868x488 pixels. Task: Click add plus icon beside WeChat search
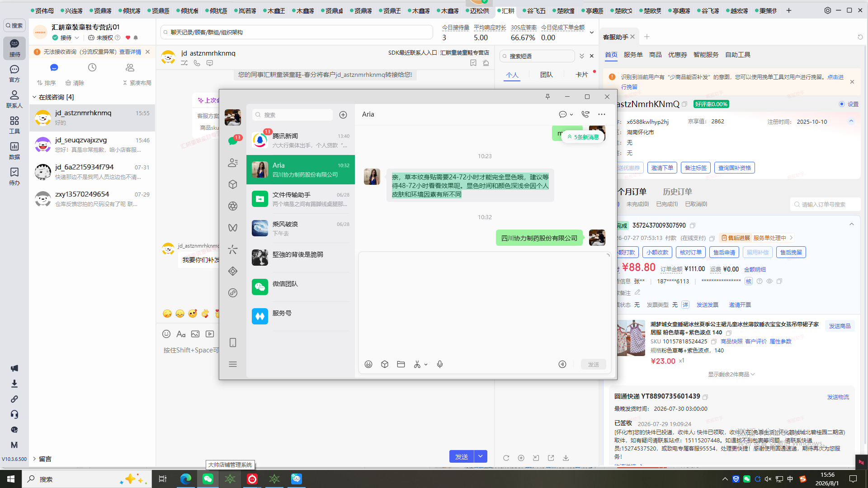tap(343, 115)
